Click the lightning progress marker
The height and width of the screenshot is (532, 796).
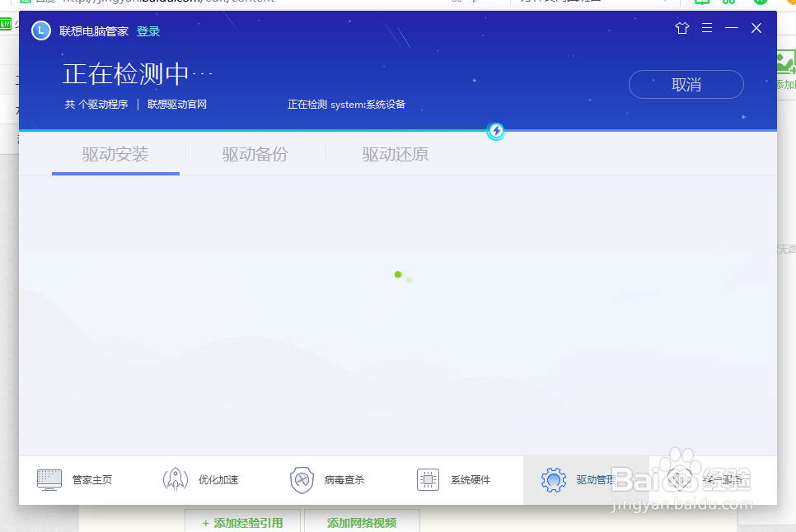point(496,131)
